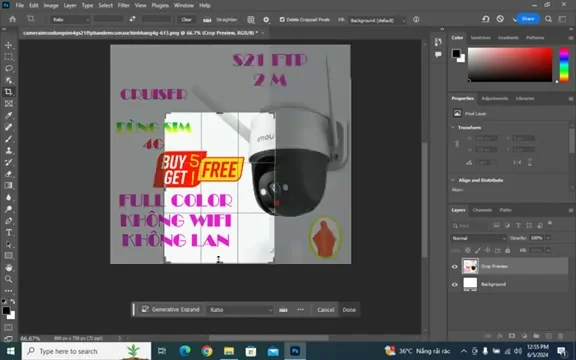Select the Hand tool

8,267
